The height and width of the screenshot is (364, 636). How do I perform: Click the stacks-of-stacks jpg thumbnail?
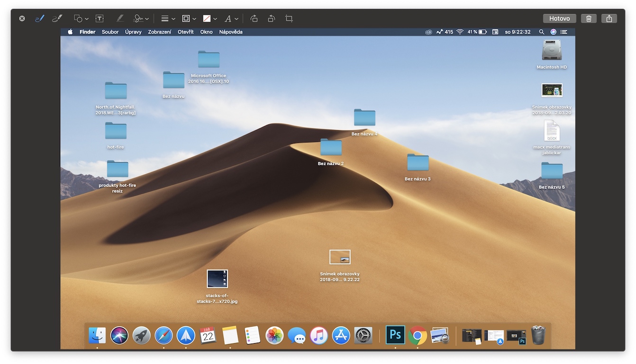(x=217, y=279)
